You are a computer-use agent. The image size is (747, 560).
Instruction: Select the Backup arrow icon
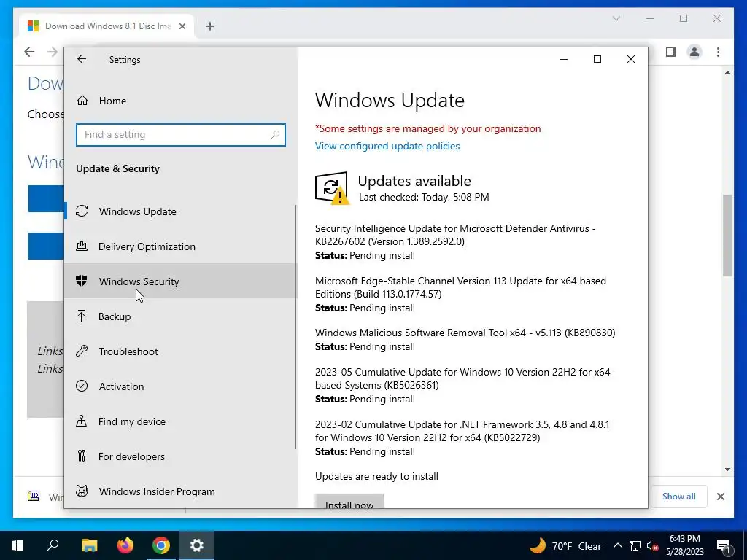click(82, 316)
